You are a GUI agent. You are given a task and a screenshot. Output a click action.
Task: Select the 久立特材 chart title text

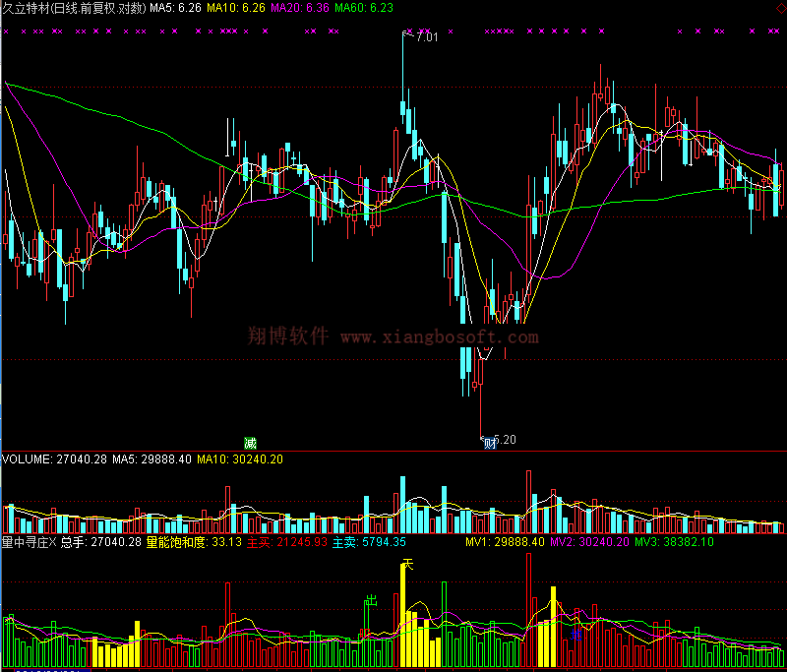pos(74,8)
